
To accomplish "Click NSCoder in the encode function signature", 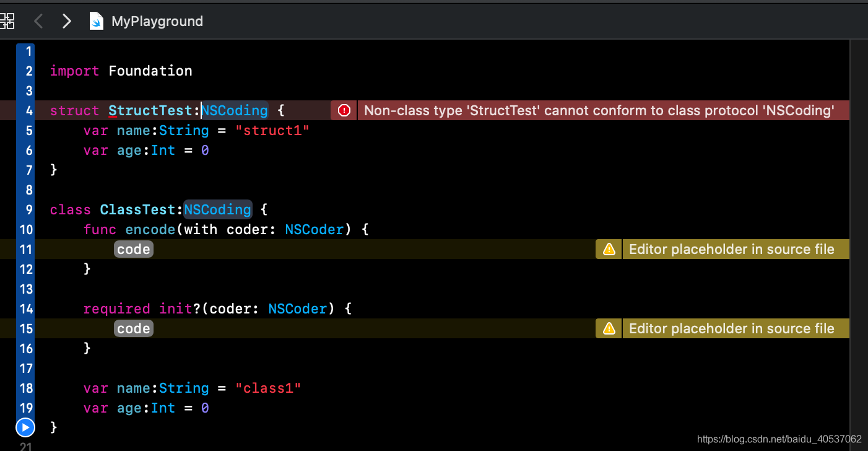I will 315,229.
